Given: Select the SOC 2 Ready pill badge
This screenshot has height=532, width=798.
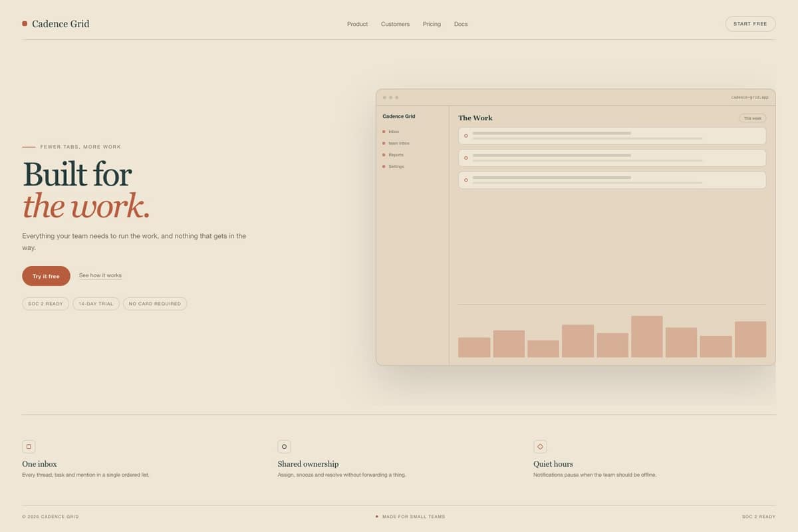Looking at the screenshot, I should (45, 303).
